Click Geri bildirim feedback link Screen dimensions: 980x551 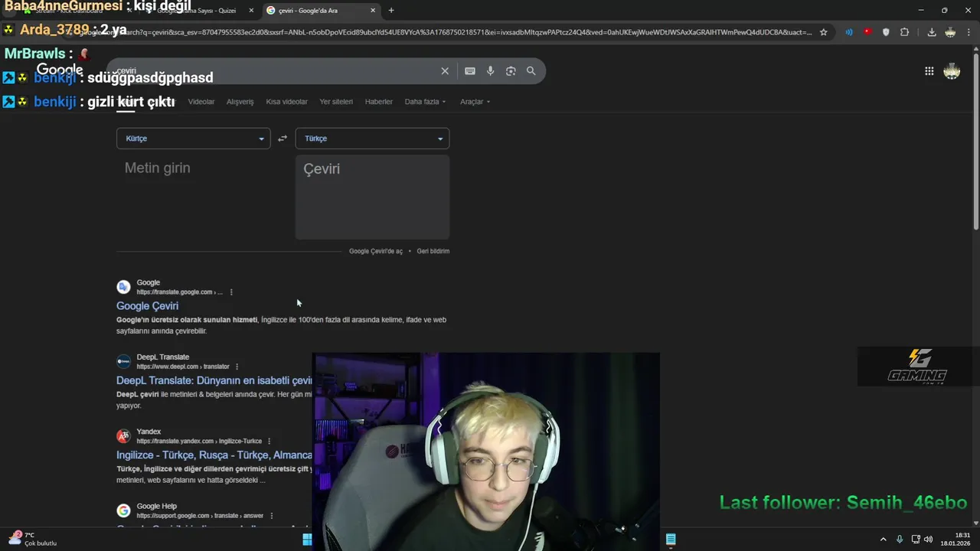coord(433,251)
